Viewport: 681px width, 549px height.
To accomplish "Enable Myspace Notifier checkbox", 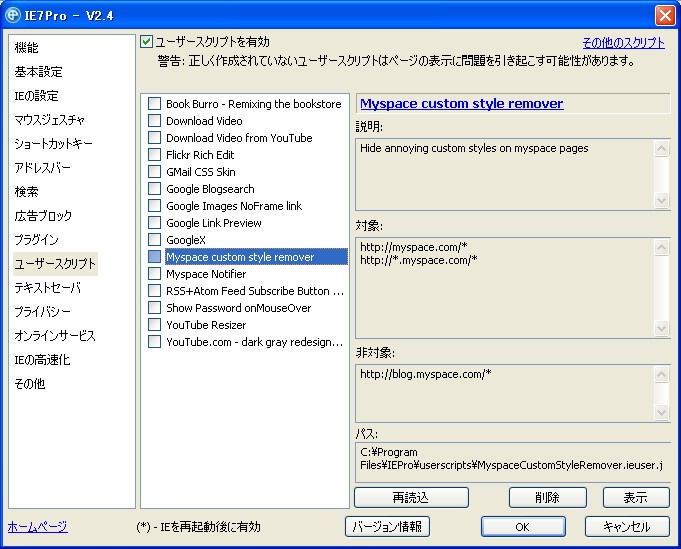I will 154,274.
